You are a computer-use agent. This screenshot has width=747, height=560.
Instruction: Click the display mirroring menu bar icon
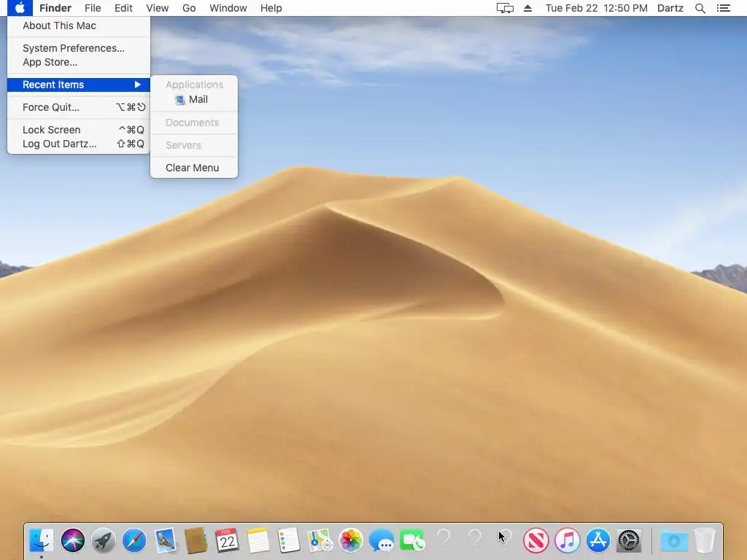(505, 8)
